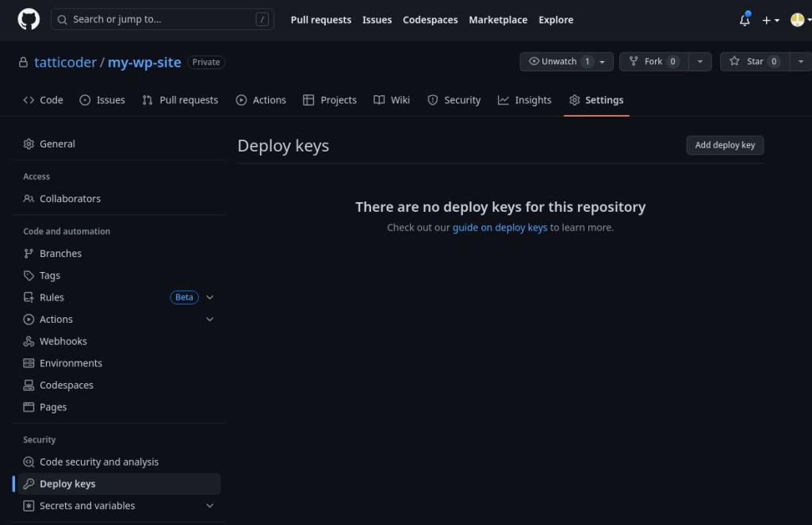812x525 pixels.
Task: Click the fork count 0 badge
Action: (x=672, y=62)
